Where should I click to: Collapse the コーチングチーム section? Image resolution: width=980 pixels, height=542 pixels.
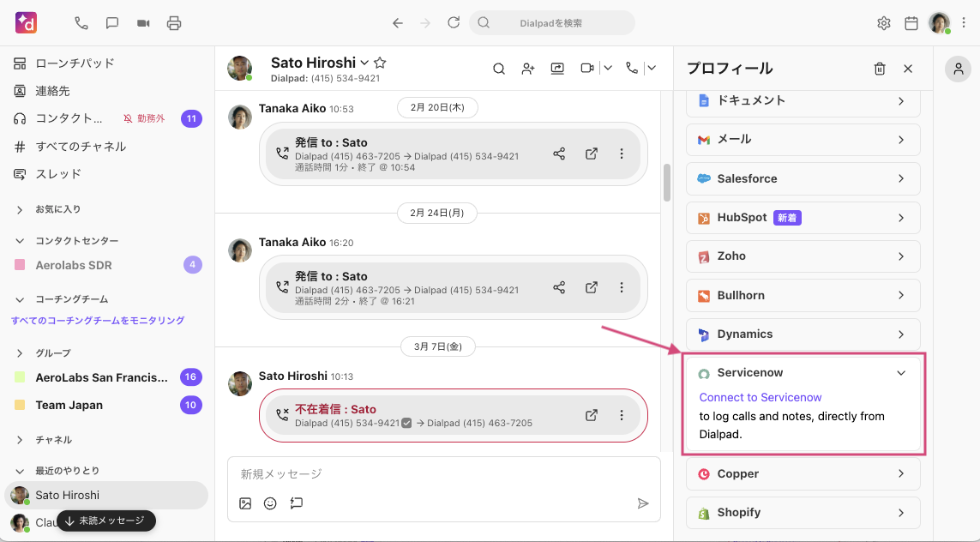20,299
